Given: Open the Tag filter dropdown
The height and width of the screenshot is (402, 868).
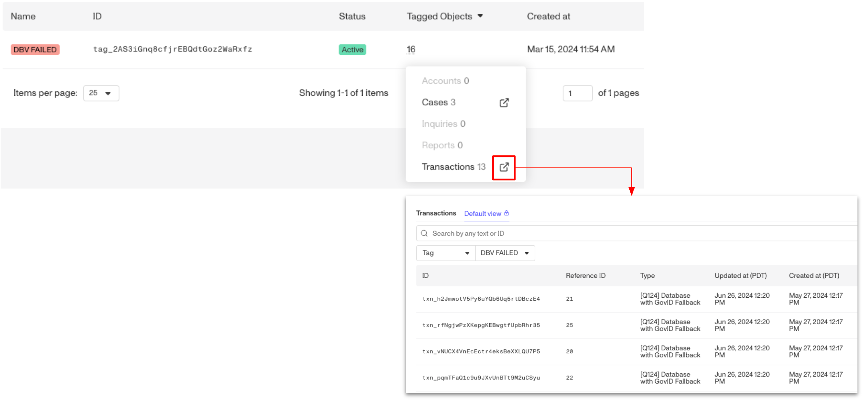Looking at the screenshot, I should (446, 253).
